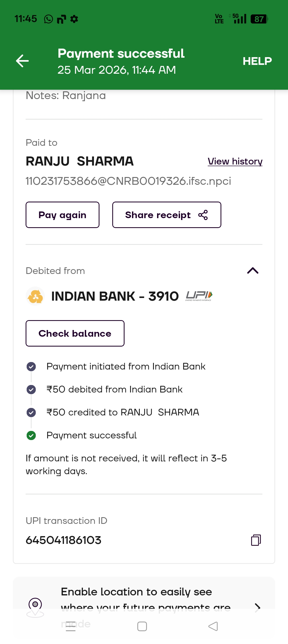Open the Enable location prompt chevron

[x=257, y=608]
